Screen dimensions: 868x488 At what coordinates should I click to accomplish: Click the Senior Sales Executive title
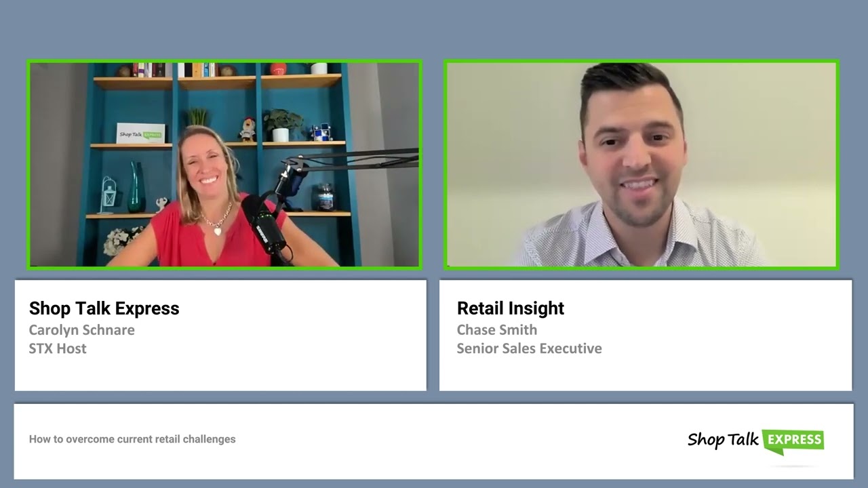[x=529, y=348]
